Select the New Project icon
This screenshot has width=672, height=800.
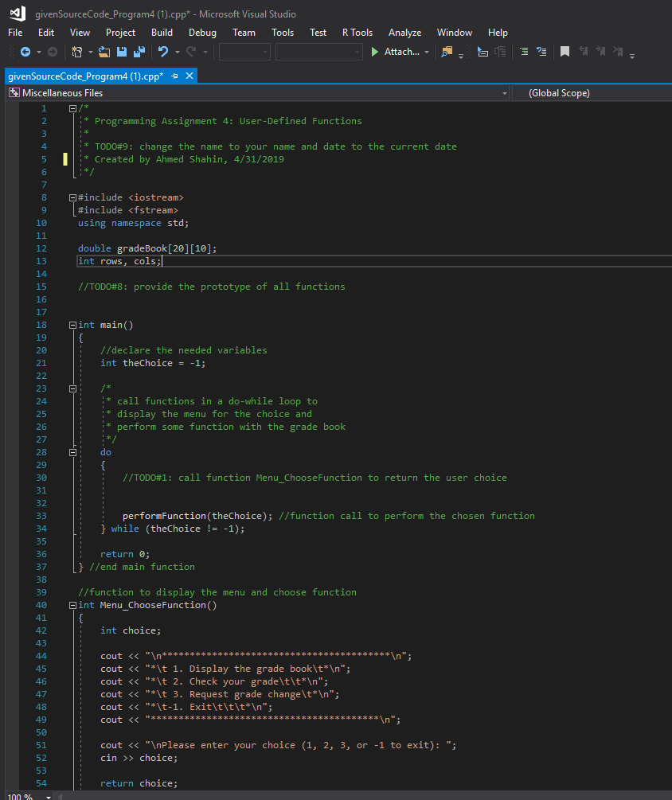[x=77, y=53]
